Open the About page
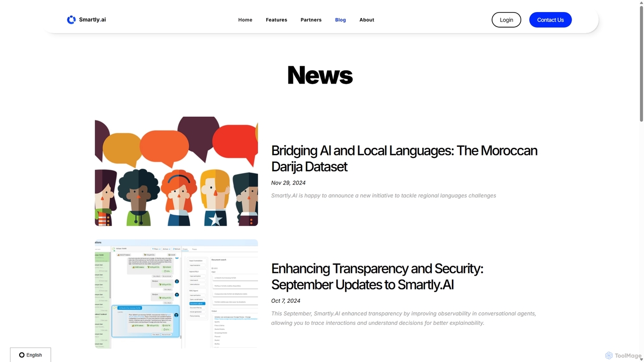 pos(367,20)
